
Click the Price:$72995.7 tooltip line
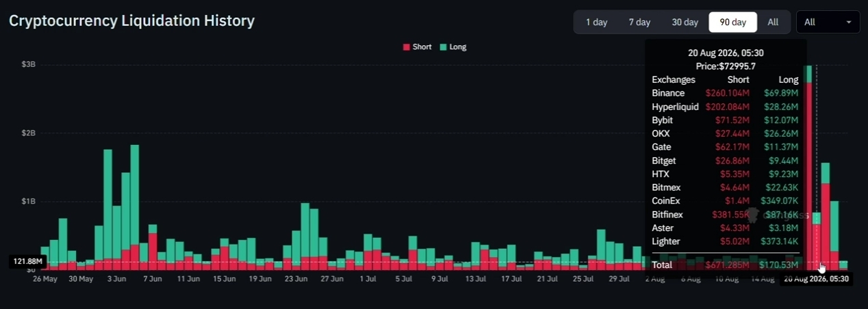(x=726, y=66)
